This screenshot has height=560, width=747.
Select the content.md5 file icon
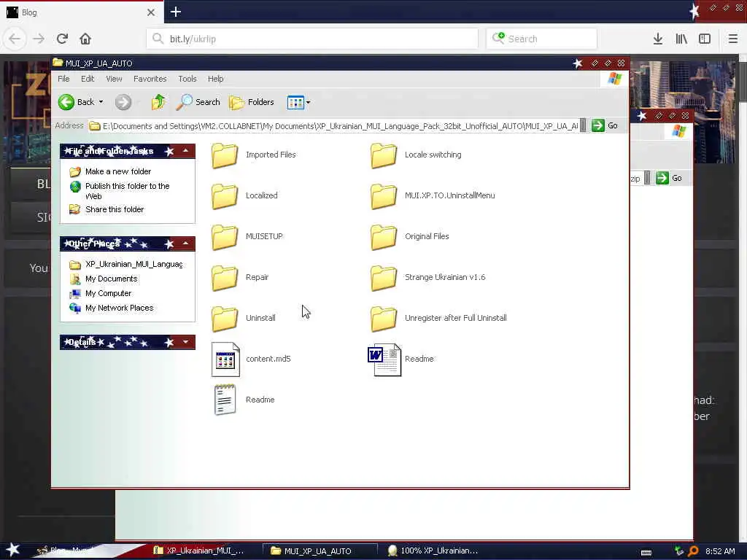[x=225, y=359]
